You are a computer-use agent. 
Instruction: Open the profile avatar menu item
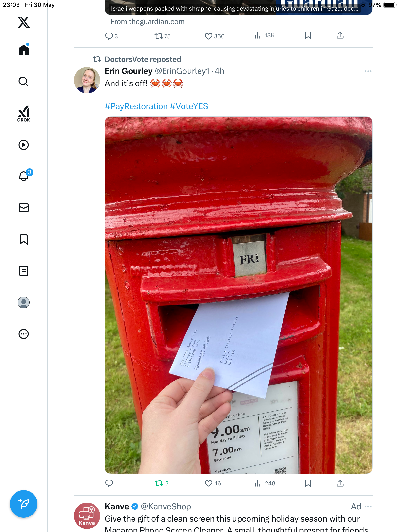(24, 302)
